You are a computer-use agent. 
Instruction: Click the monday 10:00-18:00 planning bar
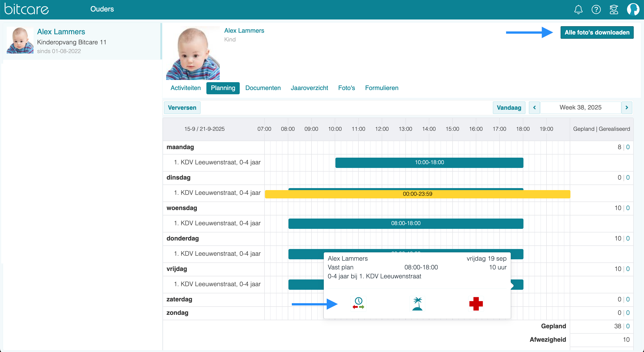pos(429,163)
